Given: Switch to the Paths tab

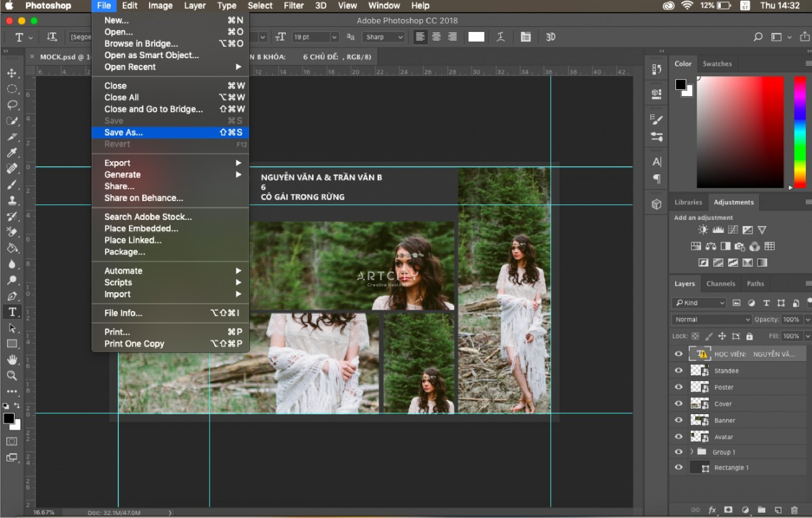Looking at the screenshot, I should tap(755, 284).
